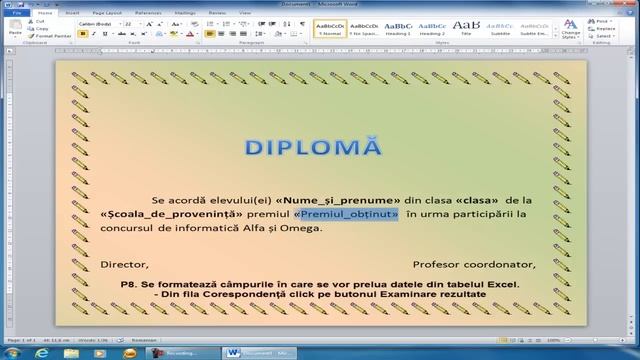Open the font name dropdown
Viewport: 640px width, 360px height.
tap(120, 24)
